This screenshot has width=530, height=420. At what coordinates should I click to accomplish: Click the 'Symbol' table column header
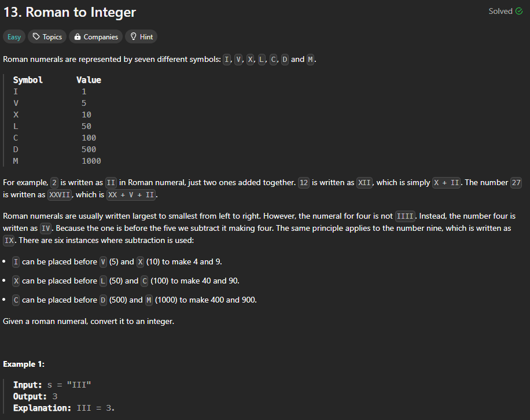(x=28, y=80)
